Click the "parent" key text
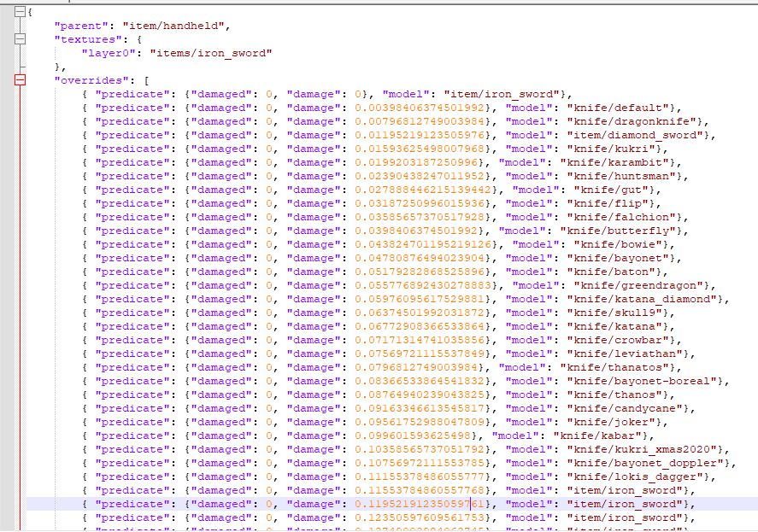 (x=80, y=26)
